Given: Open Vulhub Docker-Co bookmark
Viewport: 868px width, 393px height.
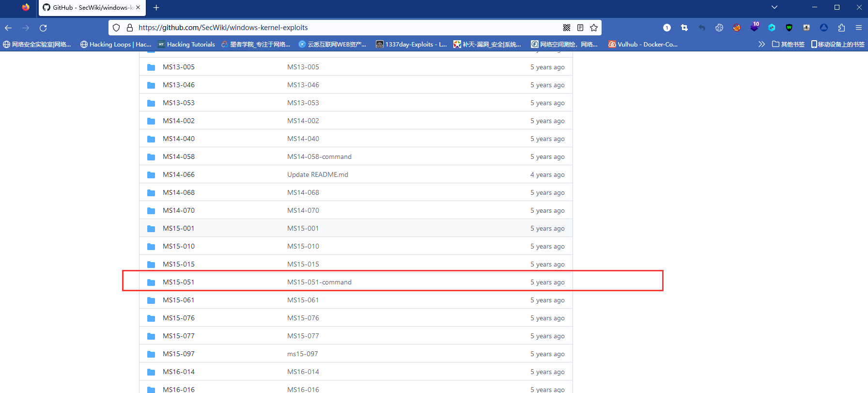Looking at the screenshot, I should point(643,44).
